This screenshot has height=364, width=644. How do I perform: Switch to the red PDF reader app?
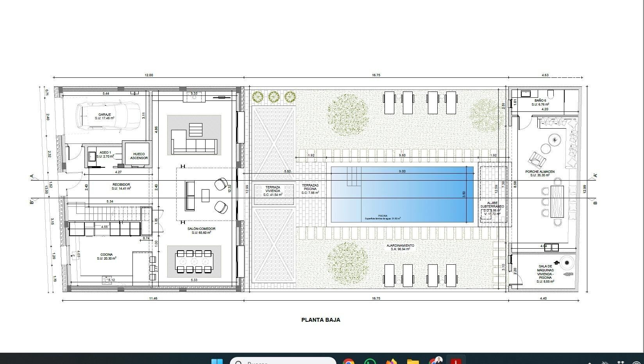pos(456,361)
